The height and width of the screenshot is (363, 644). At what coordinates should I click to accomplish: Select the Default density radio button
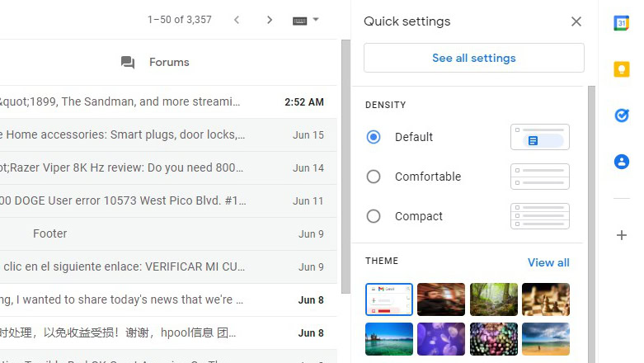click(x=374, y=137)
